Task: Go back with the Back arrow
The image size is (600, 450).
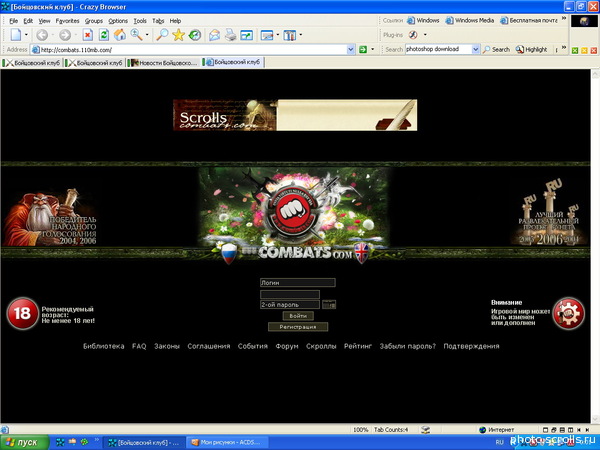Action: click(x=42, y=35)
